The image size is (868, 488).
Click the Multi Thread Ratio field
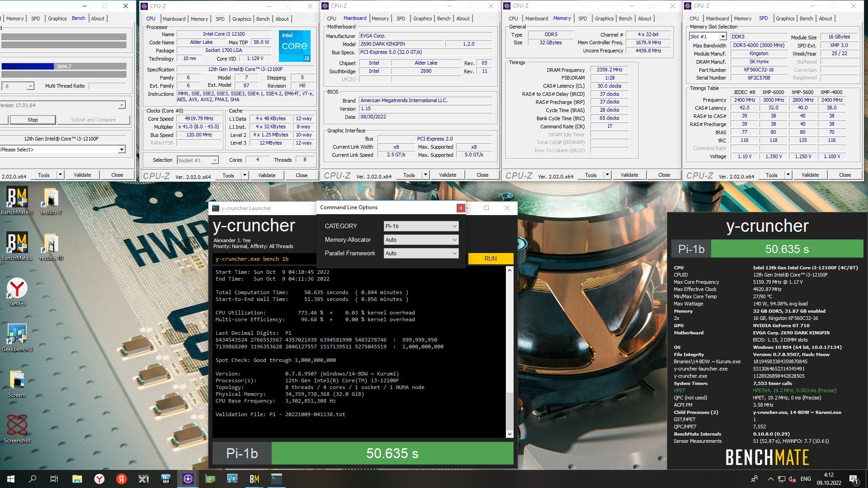(107, 86)
